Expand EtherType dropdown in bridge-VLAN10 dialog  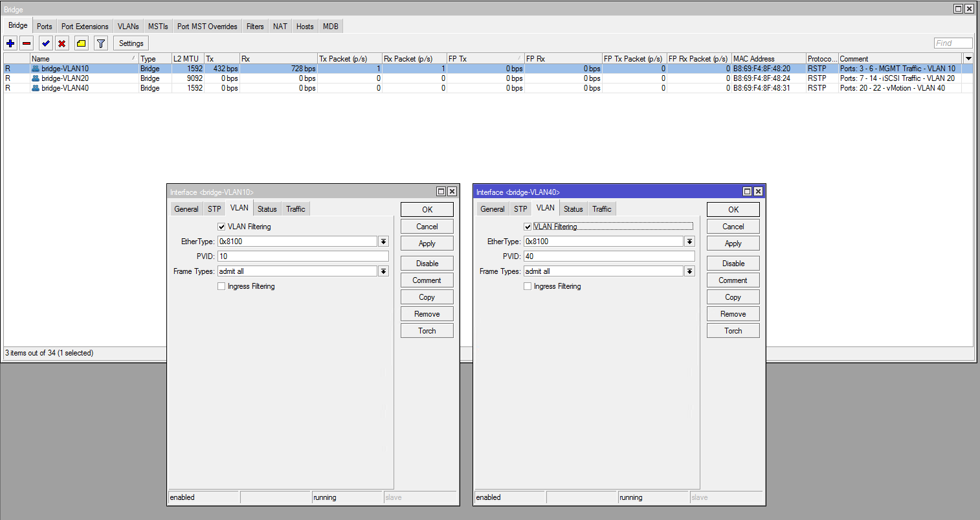pos(383,242)
